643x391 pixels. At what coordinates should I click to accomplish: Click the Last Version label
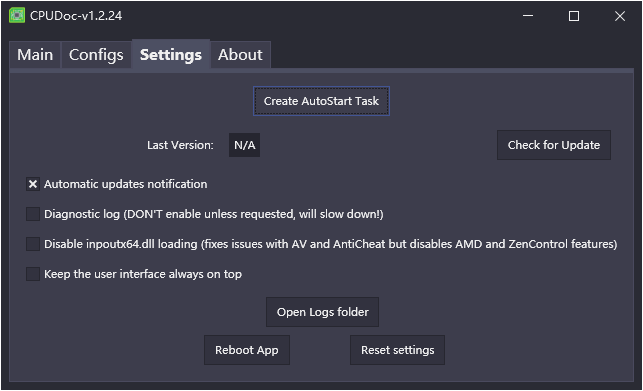(180, 145)
